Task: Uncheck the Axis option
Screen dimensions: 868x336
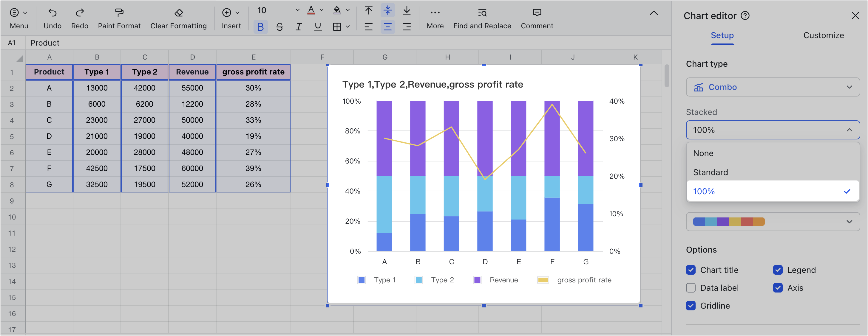Action: coord(777,287)
